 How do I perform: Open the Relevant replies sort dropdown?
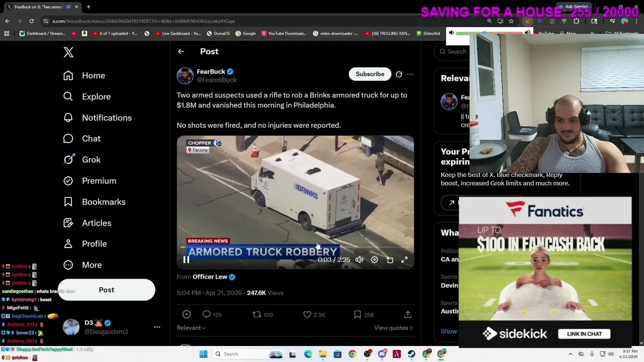[x=191, y=328]
